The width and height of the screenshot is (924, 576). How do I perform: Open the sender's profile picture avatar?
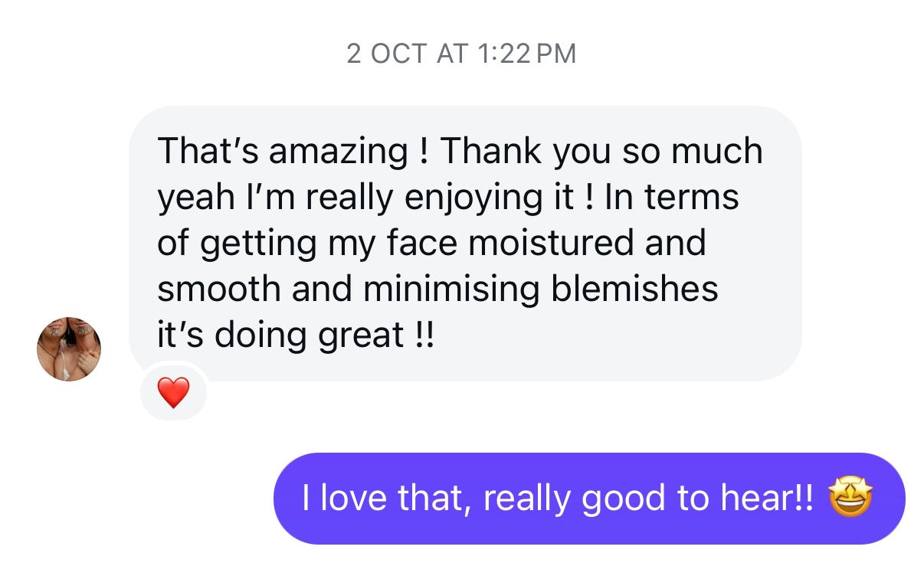[x=69, y=349]
